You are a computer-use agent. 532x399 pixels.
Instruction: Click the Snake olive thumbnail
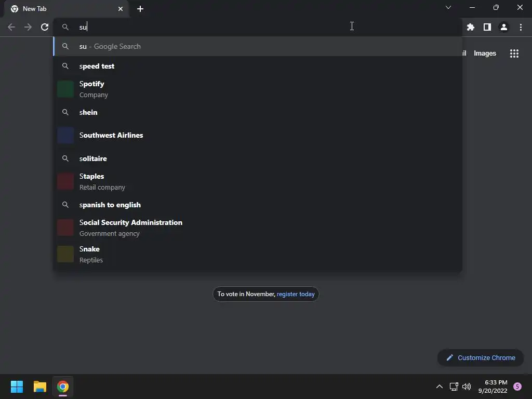(x=65, y=254)
